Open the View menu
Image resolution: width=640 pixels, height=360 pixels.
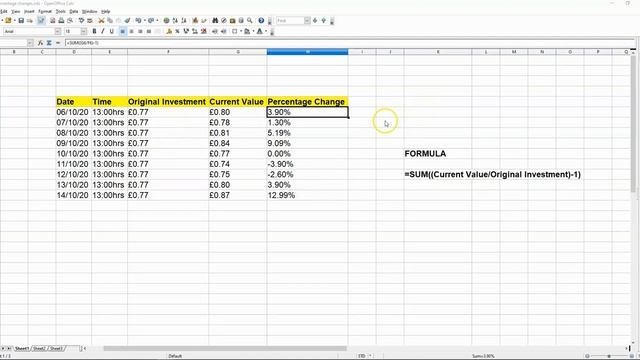pyautogui.click(x=16, y=11)
